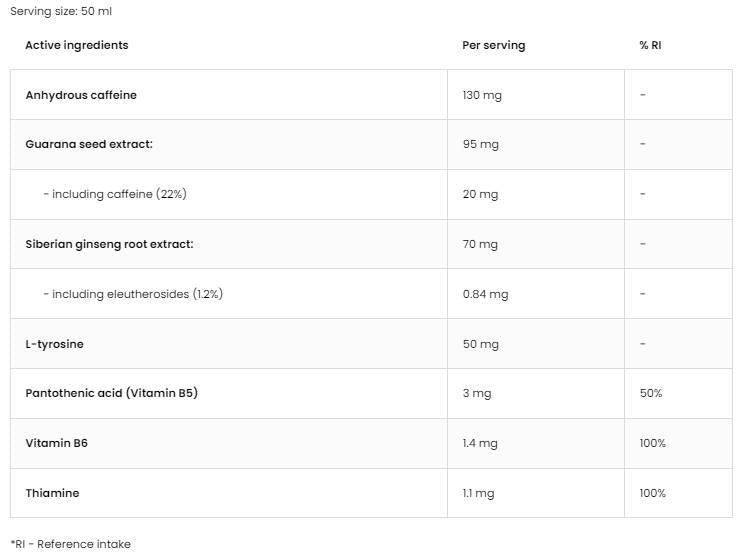The width and height of the screenshot is (752, 560).
Task: Select the "1.1 mg" Thiamine amount
Action: pos(480,493)
